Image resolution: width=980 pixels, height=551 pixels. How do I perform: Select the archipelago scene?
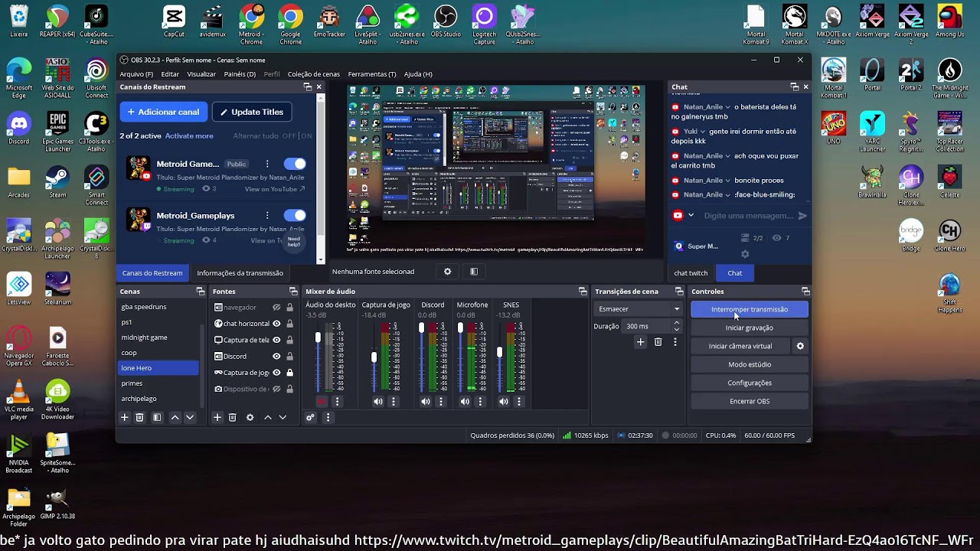click(x=158, y=398)
